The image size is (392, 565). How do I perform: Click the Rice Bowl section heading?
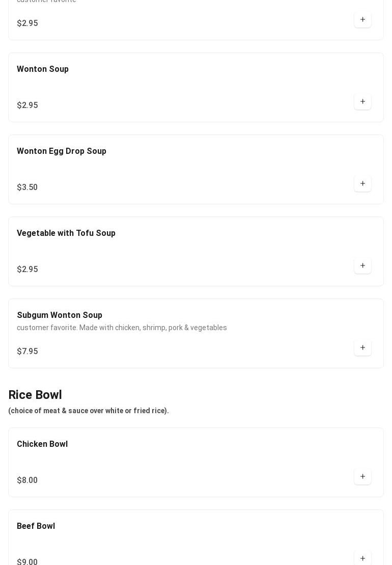point(35,395)
